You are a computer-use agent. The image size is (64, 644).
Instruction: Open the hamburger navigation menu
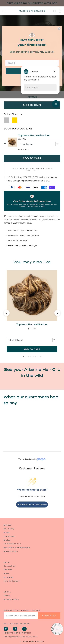pyautogui.click(x=4, y=11)
